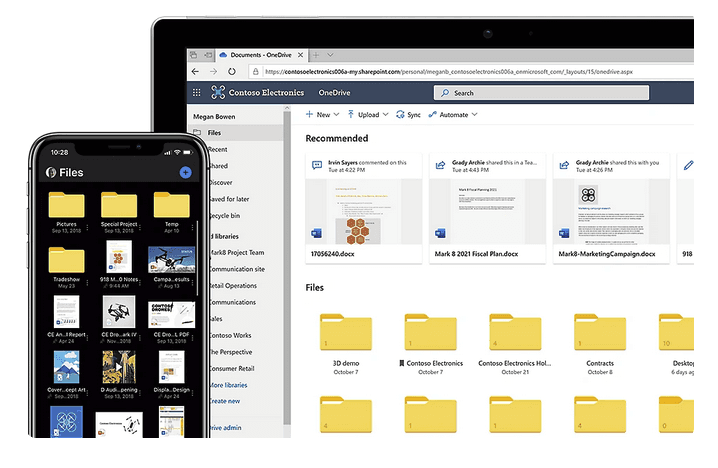The height and width of the screenshot is (468, 718).
Task: Click the More libraries link
Action: pyautogui.click(x=228, y=385)
